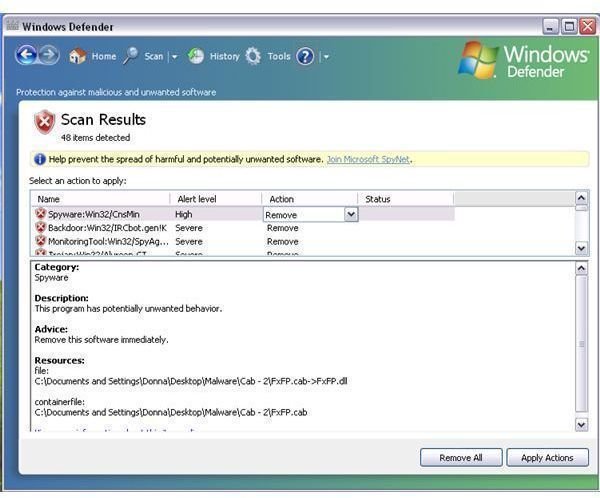Click the '48 items detected' text

pyautogui.click(x=95, y=137)
